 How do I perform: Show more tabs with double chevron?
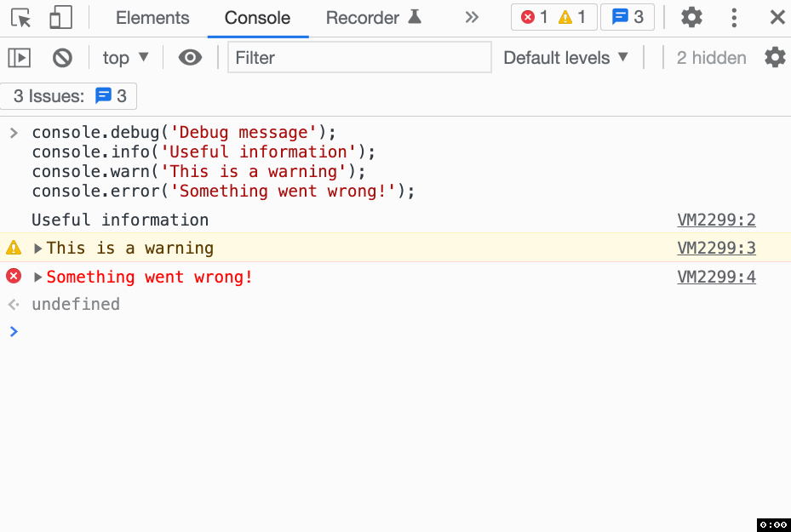472,18
